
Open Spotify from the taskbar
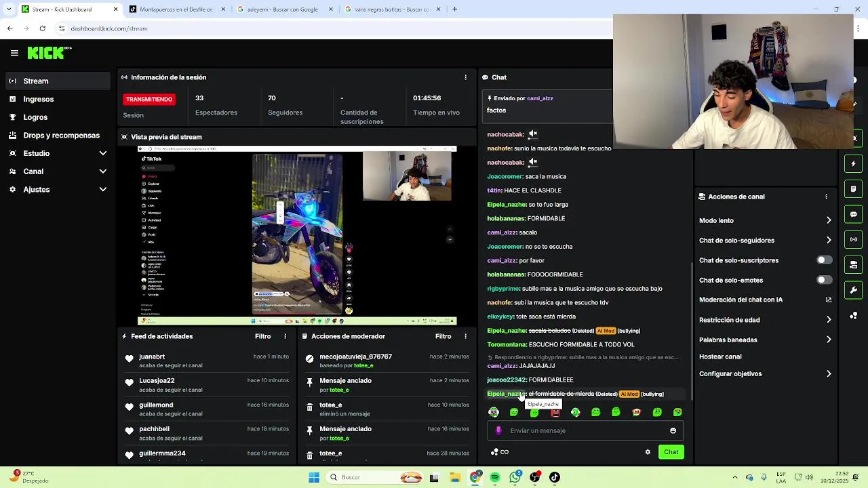[495, 477]
